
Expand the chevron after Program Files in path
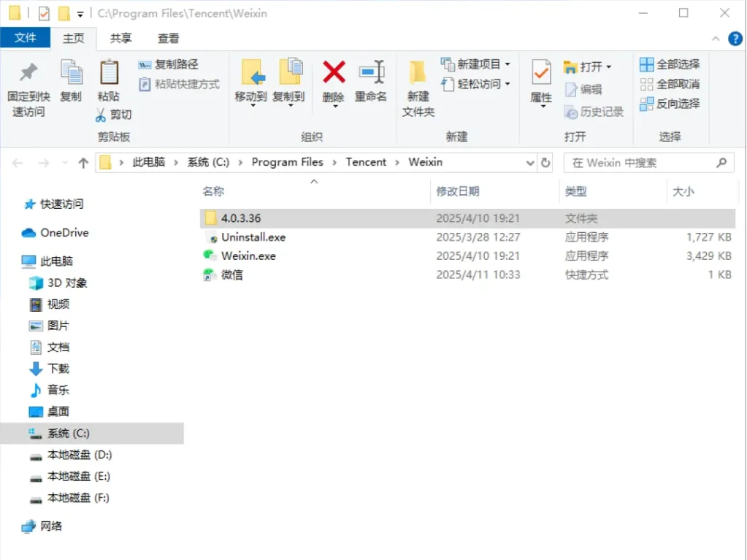pos(334,163)
